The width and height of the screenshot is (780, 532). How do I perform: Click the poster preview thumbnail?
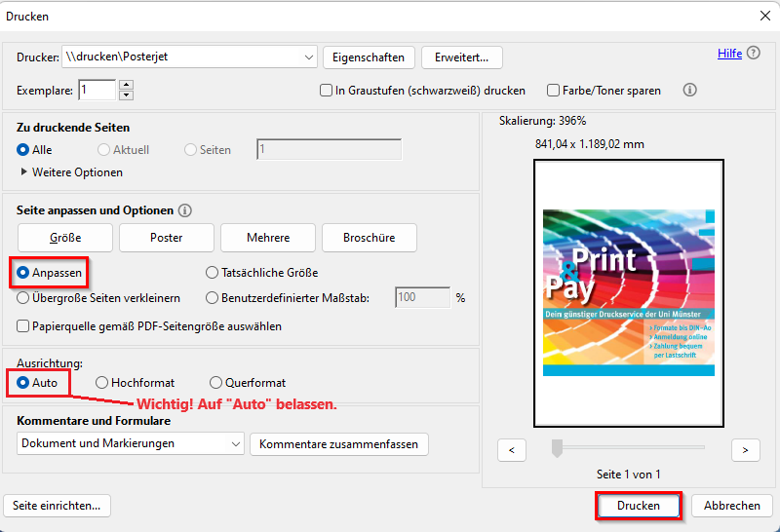point(629,292)
